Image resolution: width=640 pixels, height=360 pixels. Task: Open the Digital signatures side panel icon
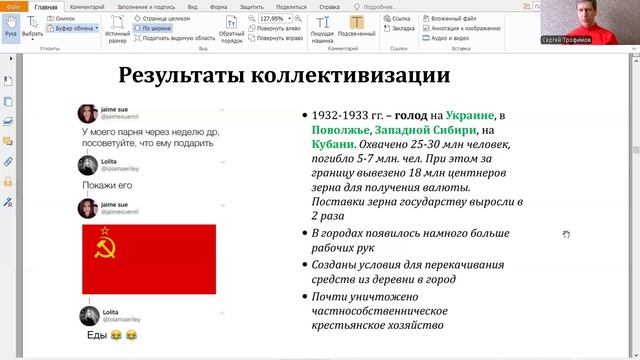click(8, 202)
